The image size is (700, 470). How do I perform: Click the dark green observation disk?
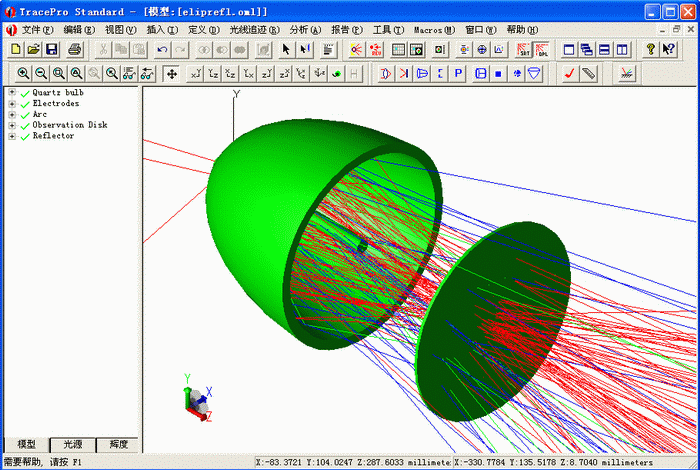click(x=491, y=321)
